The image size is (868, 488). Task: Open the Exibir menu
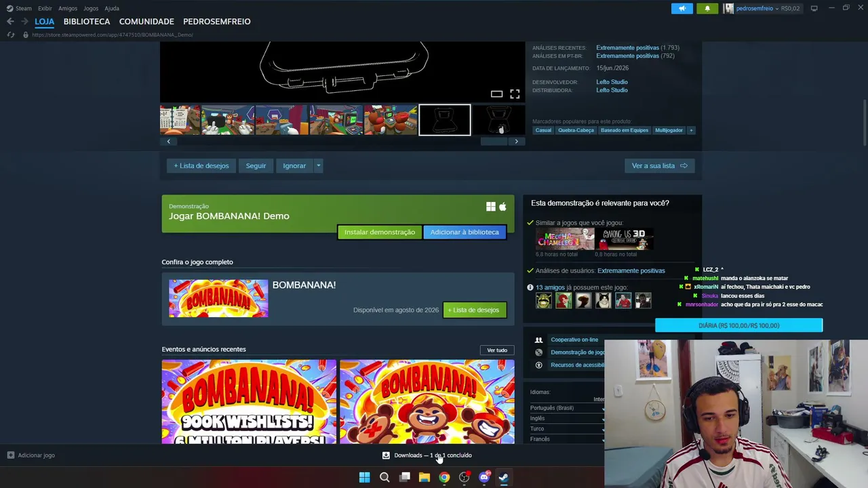click(x=45, y=8)
